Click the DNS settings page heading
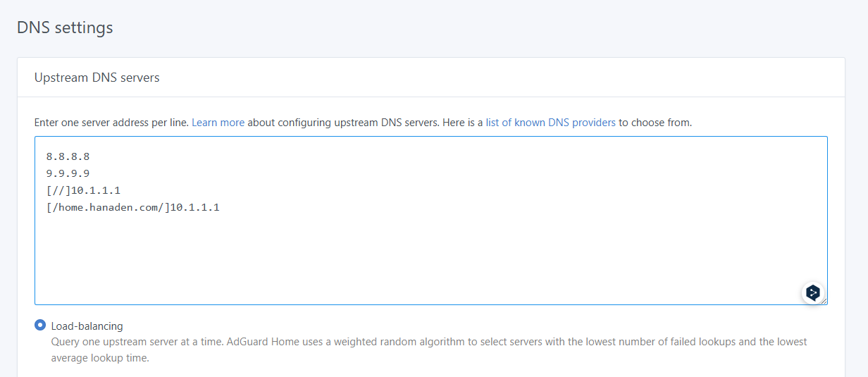This screenshot has height=377, width=868. click(65, 28)
